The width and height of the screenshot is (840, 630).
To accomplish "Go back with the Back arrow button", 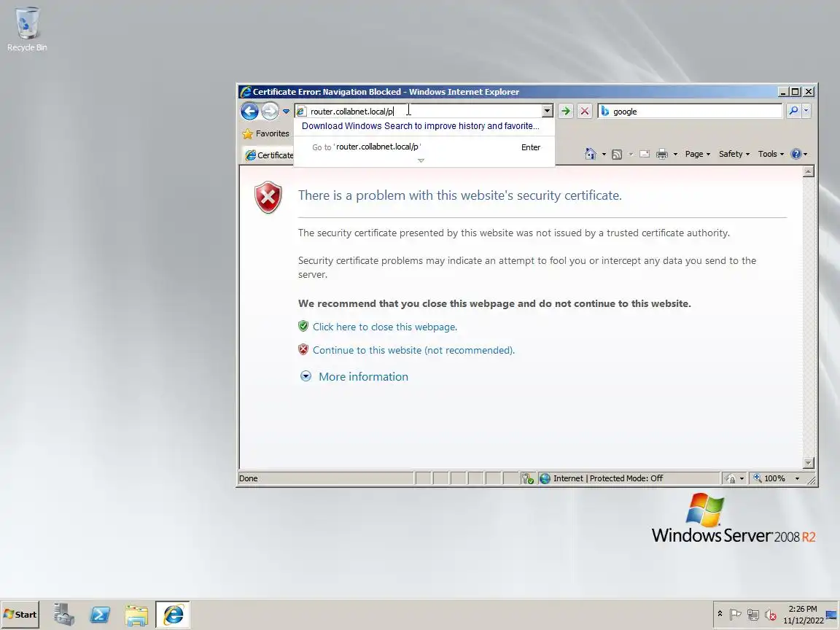I will coord(249,111).
